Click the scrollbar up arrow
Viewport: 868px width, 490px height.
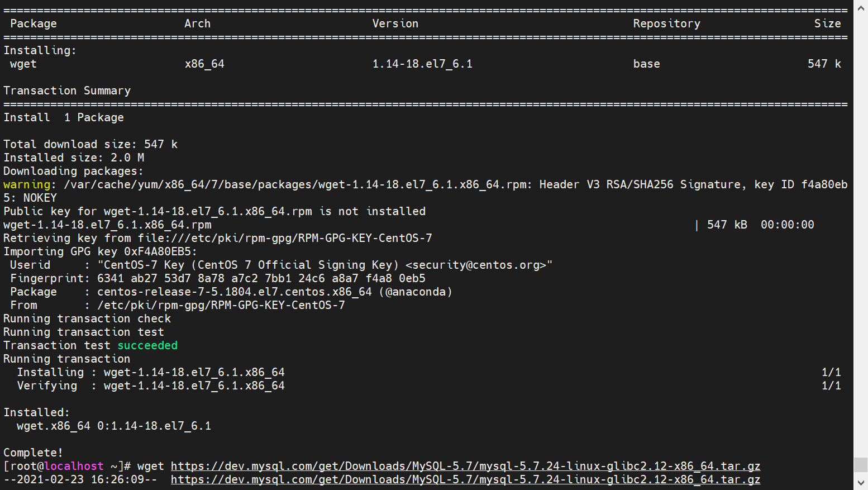pyautogui.click(x=861, y=7)
